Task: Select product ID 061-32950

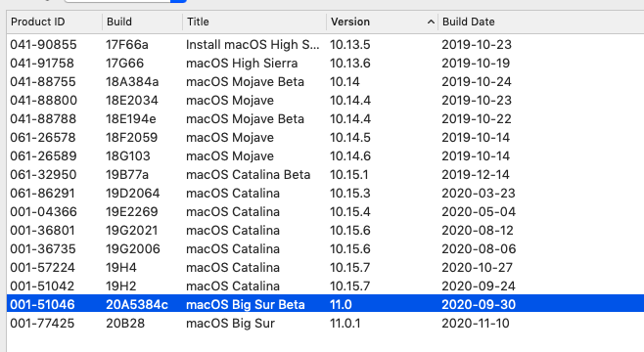Action: click(43, 175)
